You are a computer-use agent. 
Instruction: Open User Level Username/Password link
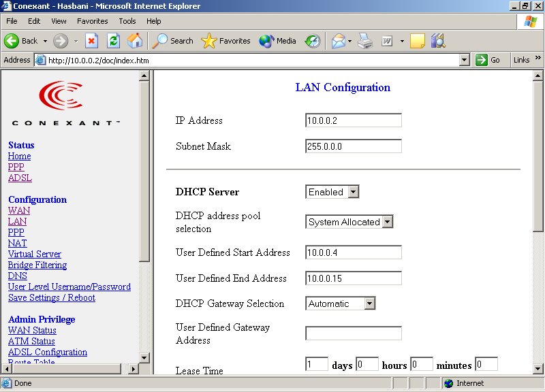69,287
